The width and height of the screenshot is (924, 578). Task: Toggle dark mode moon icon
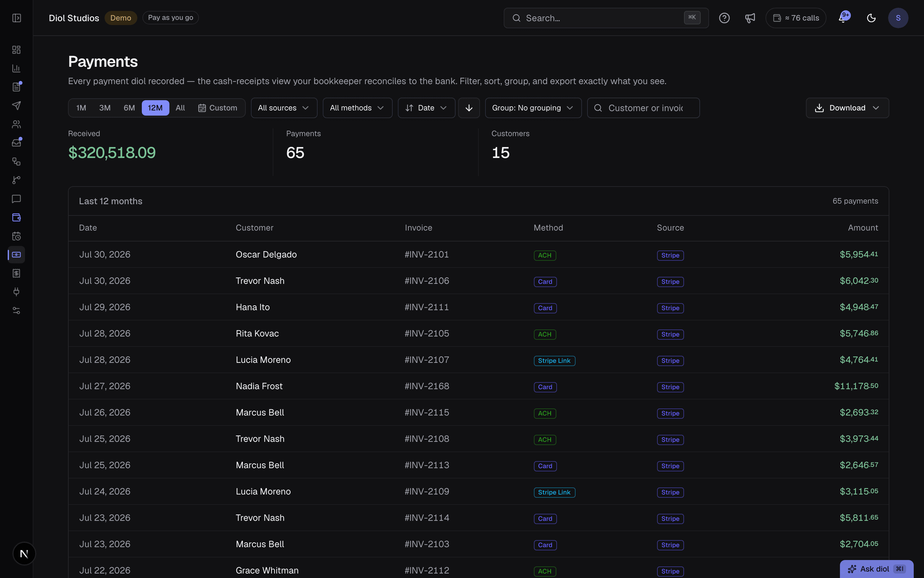[871, 18]
